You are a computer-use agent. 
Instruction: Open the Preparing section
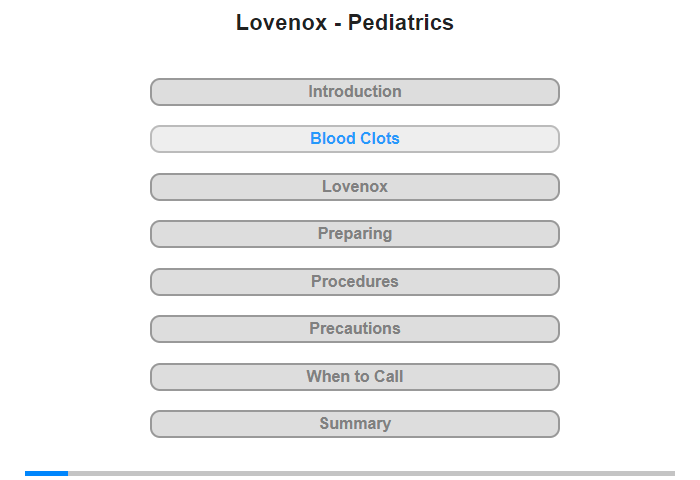pyautogui.click(x=355, y=234)
